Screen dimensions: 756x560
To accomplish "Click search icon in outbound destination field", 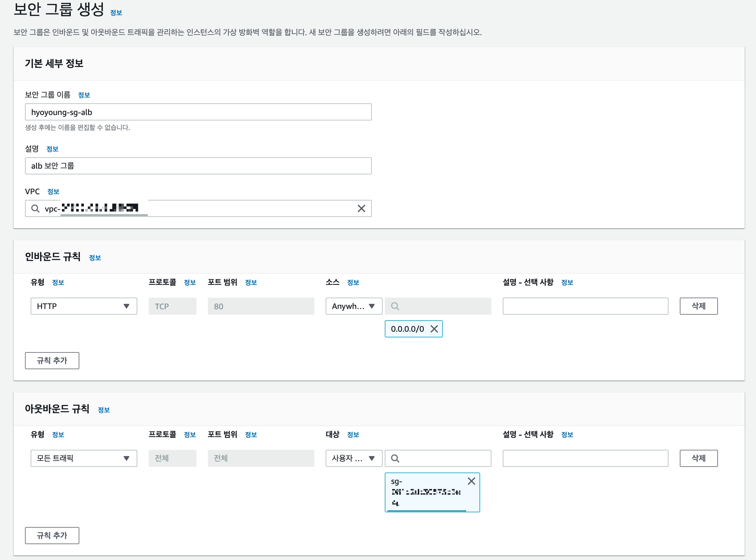I will click(x=395, y=458).
